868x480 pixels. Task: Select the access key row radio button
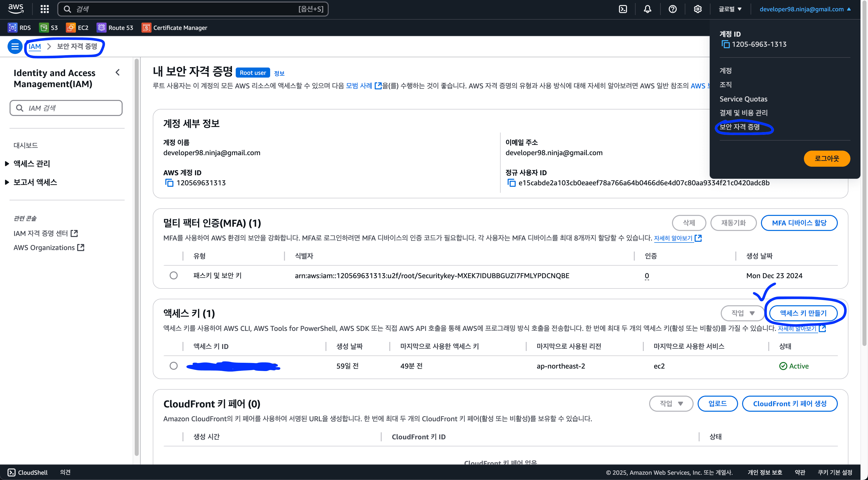(x=174, y=366)
